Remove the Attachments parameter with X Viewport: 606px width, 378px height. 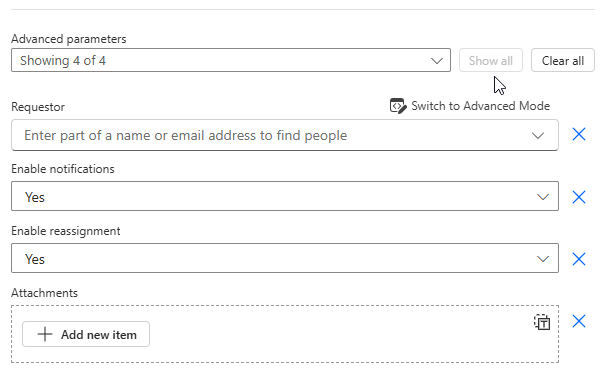(x=579, y=321)
